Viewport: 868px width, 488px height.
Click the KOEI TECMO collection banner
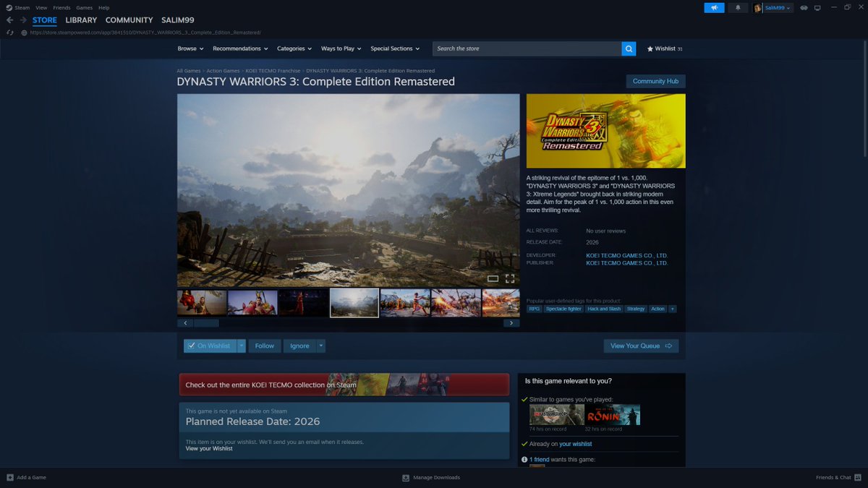coord(344,385)
